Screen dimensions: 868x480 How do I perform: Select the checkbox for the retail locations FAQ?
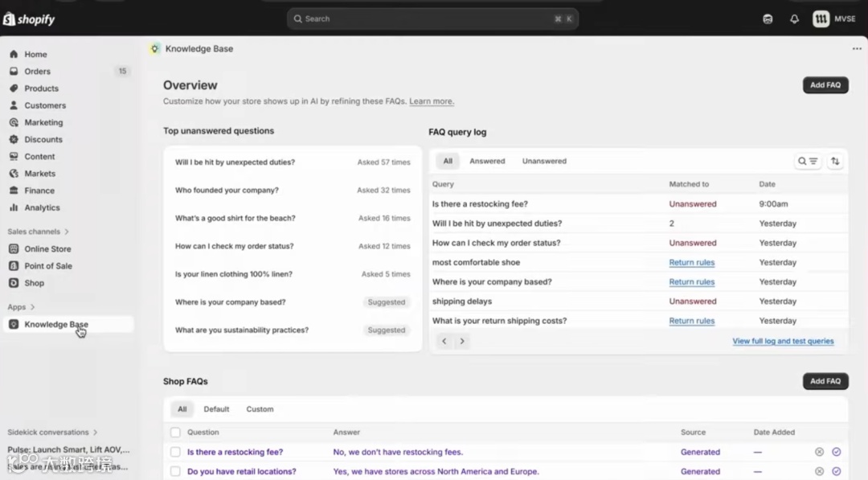point(175,472)
